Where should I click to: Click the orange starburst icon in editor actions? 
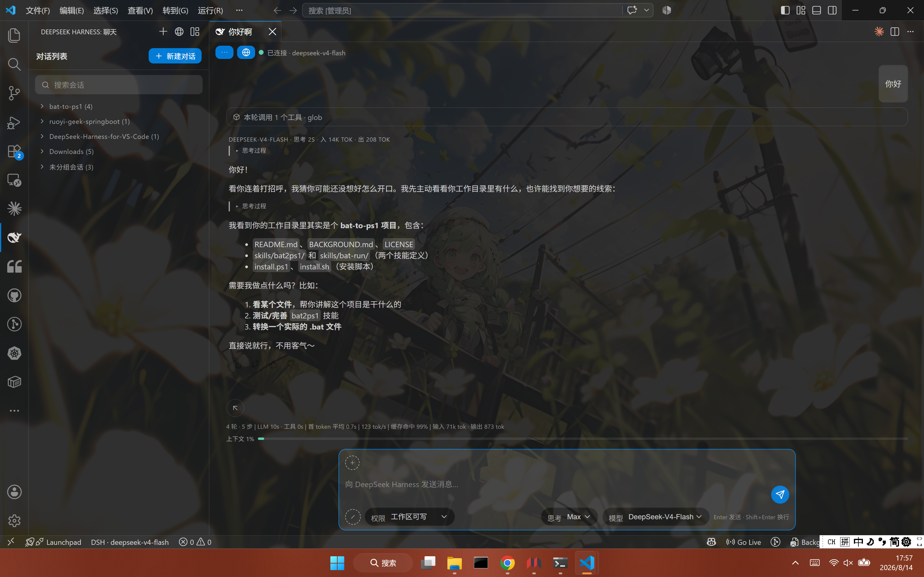(879, 32)
